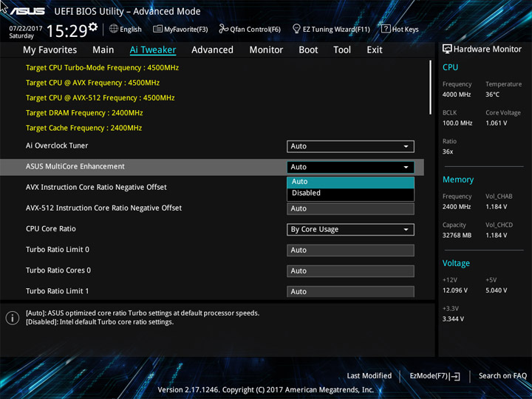
Task: Click the 5.040 V reading
Action: 496,290
